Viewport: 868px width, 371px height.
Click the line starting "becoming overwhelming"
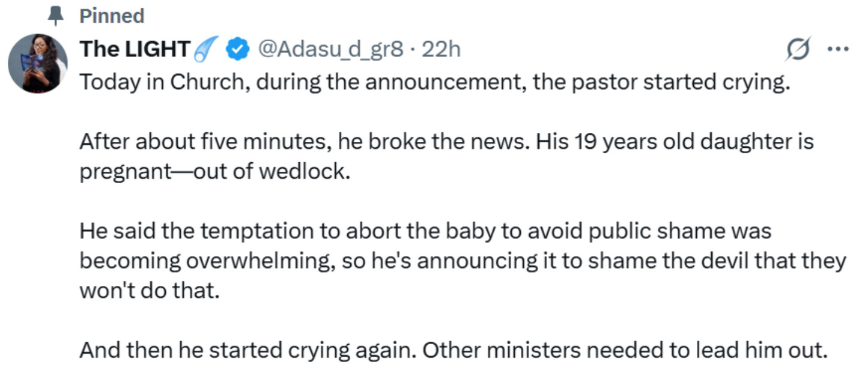pyautogui.click(x=462, y=261)
